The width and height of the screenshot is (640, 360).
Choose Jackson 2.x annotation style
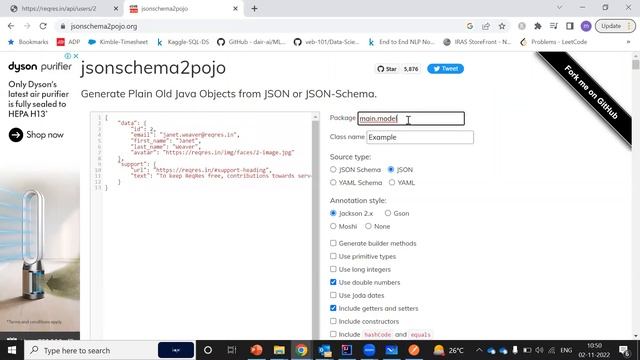(333, 213)
